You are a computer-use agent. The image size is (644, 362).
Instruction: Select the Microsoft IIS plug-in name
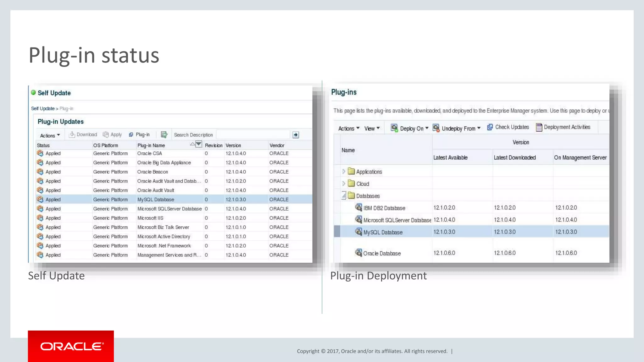coord(150,218)
